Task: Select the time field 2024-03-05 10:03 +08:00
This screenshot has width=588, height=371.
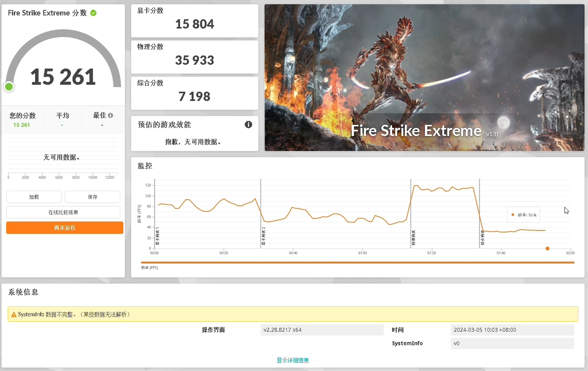Action: [x=512, y=330]
